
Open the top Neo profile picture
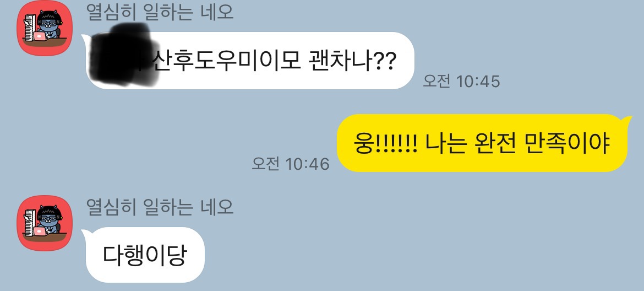(45, 28)
